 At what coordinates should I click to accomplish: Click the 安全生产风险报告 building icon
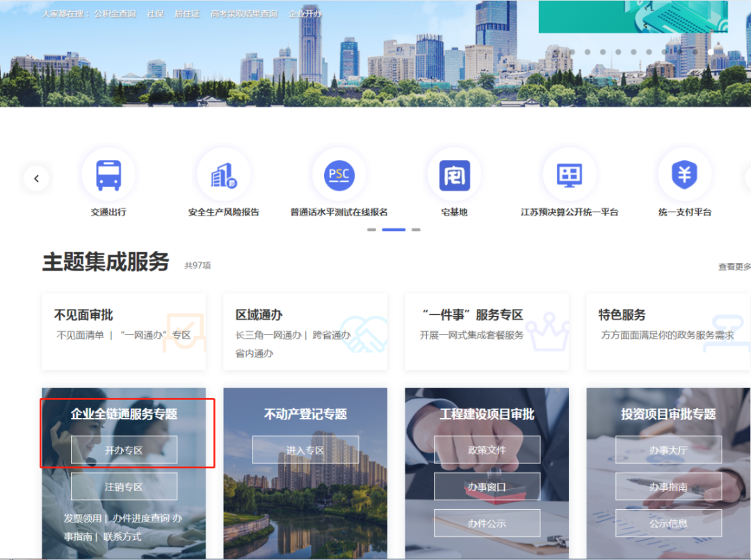(x=223, y=175)
